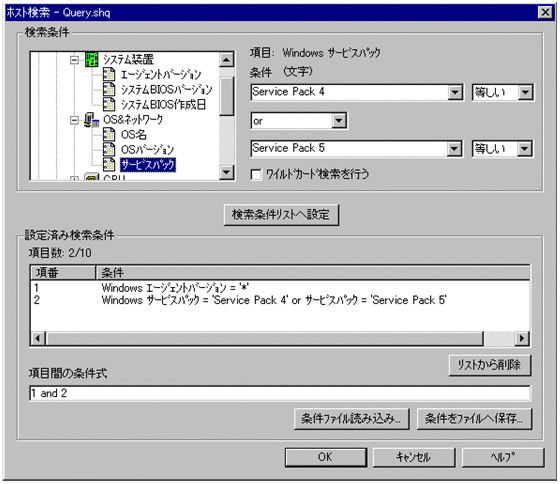Open the 等しい dropdown beside Service Pack 5
The image size is (560, 484).
tap(524, 149)
